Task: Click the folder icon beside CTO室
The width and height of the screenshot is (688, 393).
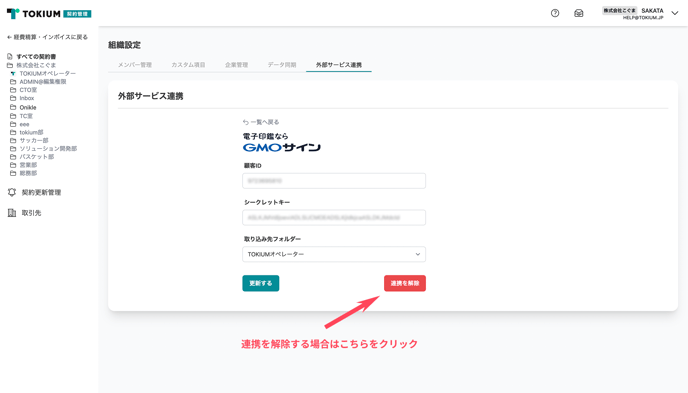Action: pyautogui.click(x=13, y=90)
